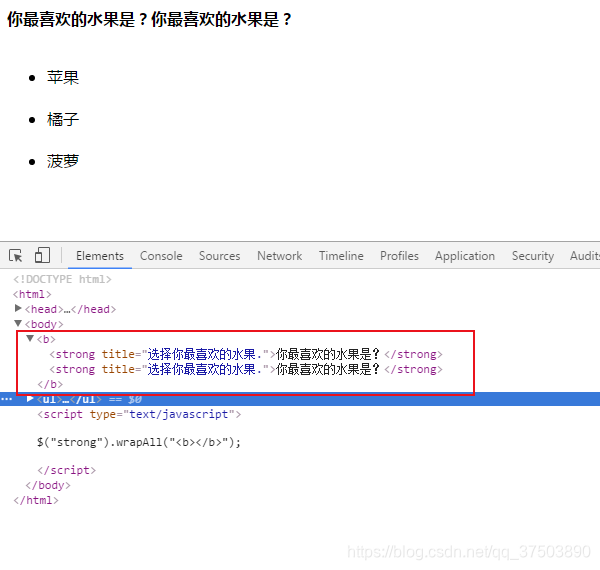Select the closing html tag
Viewport: 600px width, 570px height.
36,500
